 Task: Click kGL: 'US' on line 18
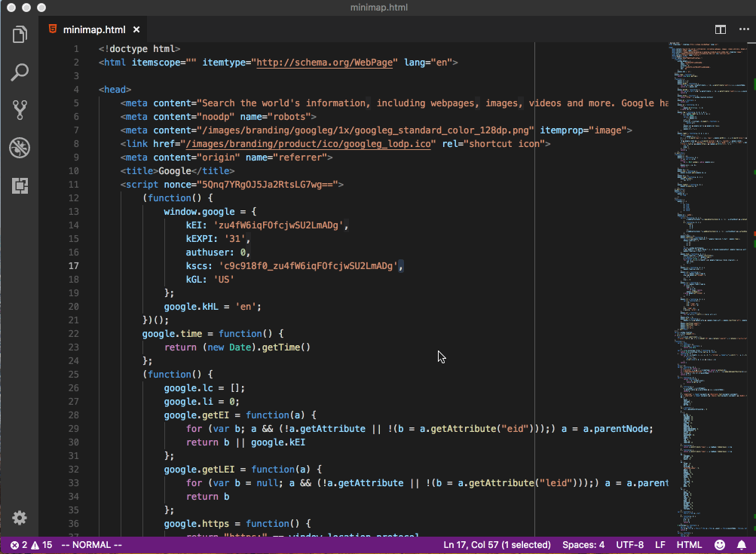pos(210,279)
